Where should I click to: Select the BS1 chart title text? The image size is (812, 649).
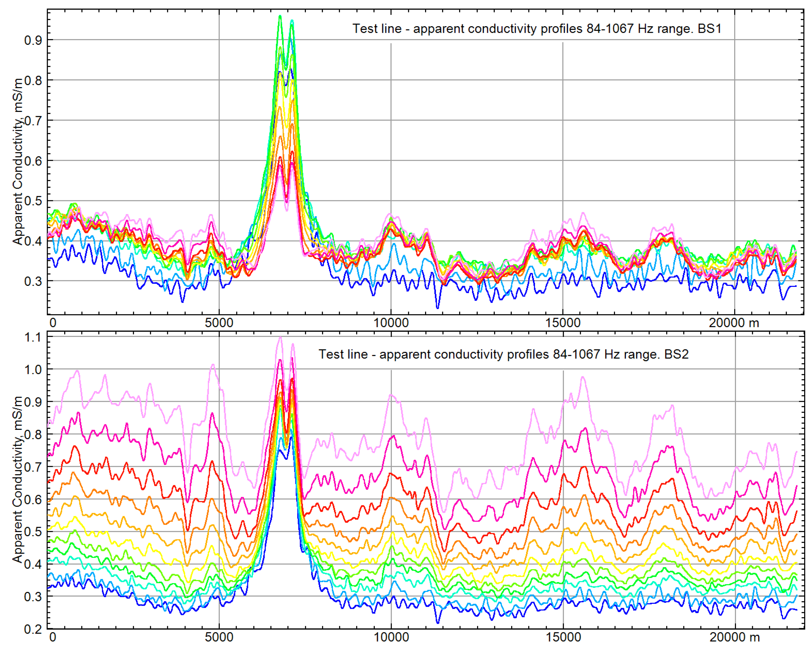click(537, 29)
